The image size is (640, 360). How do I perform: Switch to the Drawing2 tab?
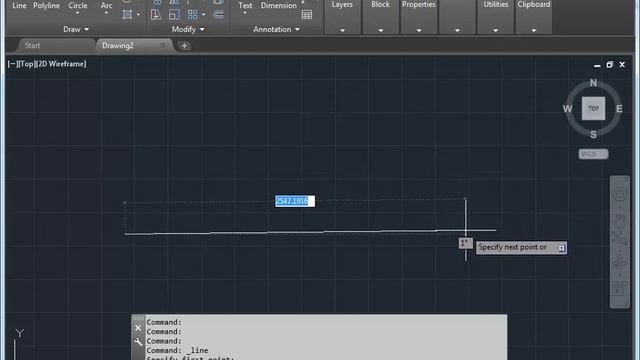(118, 45)
